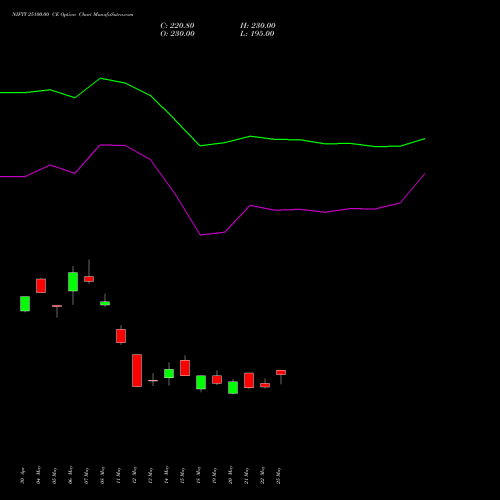Click the 11 May date label
Viewport: 500px width, 500px height.
coord(118,475)
